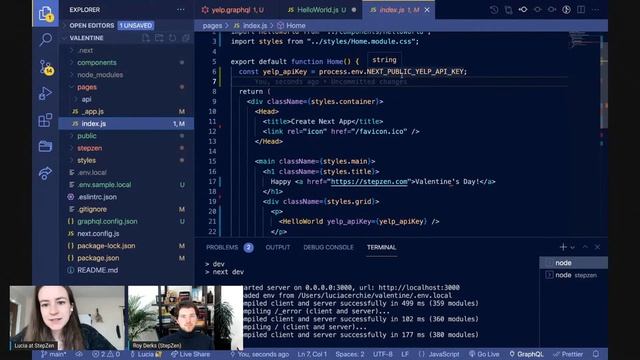Viewport: 640px width, 360px height.
Task: Open terminal launch profile dropdown arrow
Action: coord(573,247)
